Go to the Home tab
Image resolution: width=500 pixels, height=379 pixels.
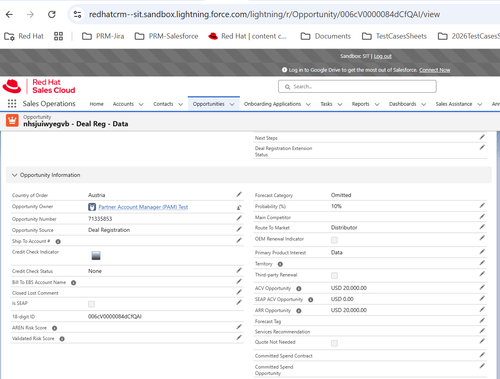(x=96, y=104)
